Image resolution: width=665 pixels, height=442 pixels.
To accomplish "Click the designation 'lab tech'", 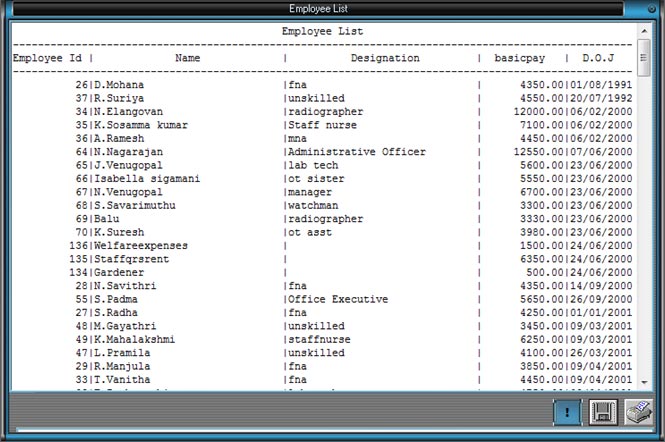I will (x=313, y=165).
